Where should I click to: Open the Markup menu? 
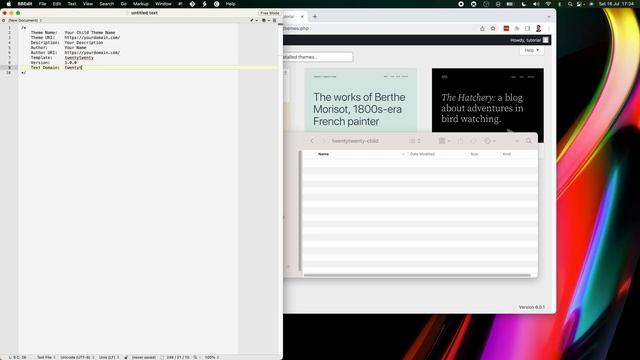(x=141, y=4)
